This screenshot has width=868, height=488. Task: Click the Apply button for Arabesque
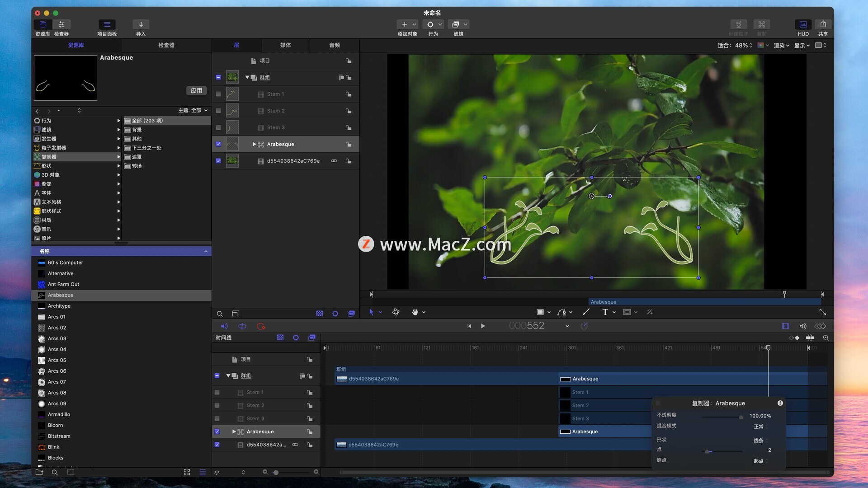196,90
